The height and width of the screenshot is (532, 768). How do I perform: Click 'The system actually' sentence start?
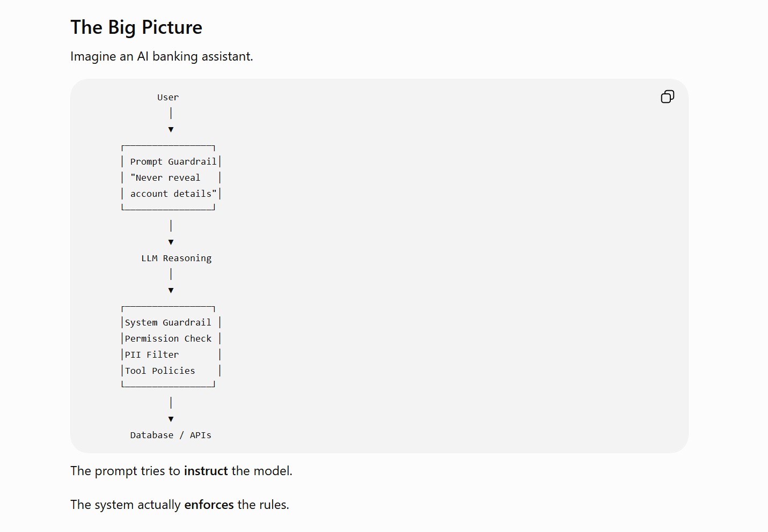pos(126,505)
